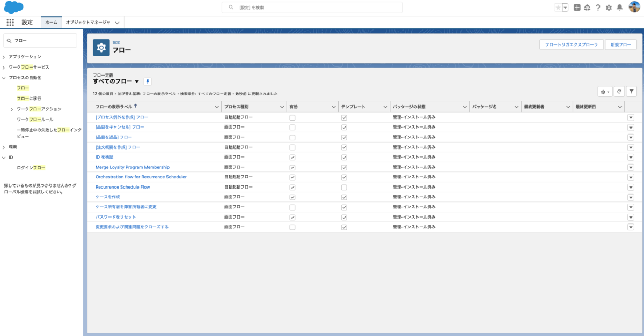Open list view controls gear menu
The width and height of the screenshot is (644, 336).
tap(605, 92)
